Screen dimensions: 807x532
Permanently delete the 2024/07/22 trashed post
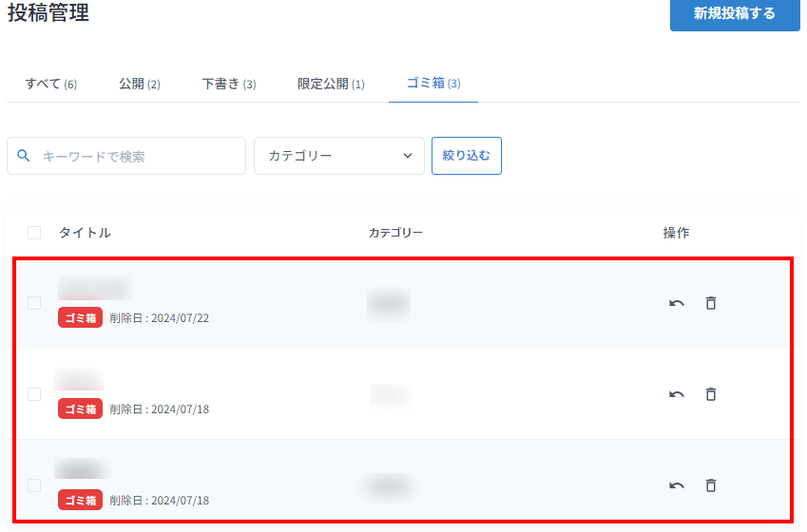coord(711,303)
